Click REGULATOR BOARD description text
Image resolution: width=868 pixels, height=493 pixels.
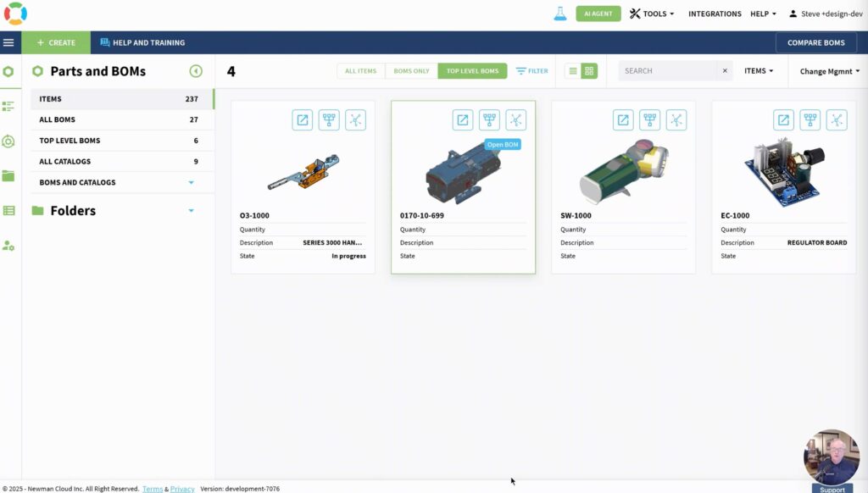pyautogui.click(x=817, y=243)
